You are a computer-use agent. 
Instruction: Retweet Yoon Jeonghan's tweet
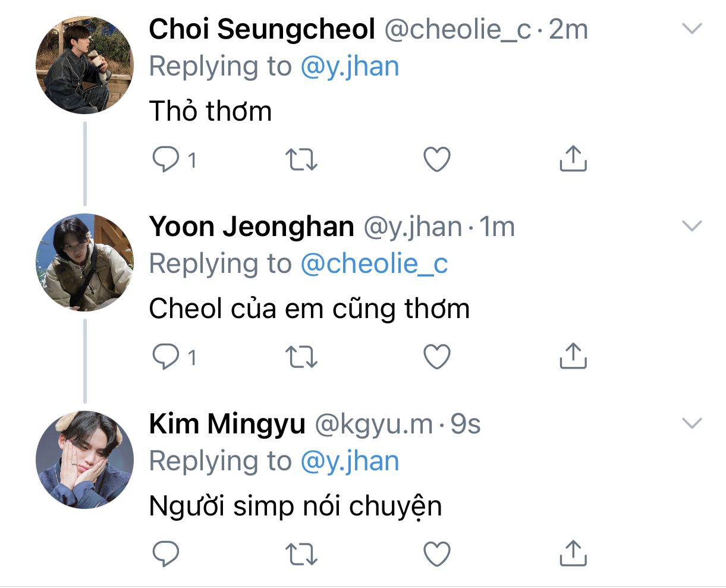click(301, 357)
